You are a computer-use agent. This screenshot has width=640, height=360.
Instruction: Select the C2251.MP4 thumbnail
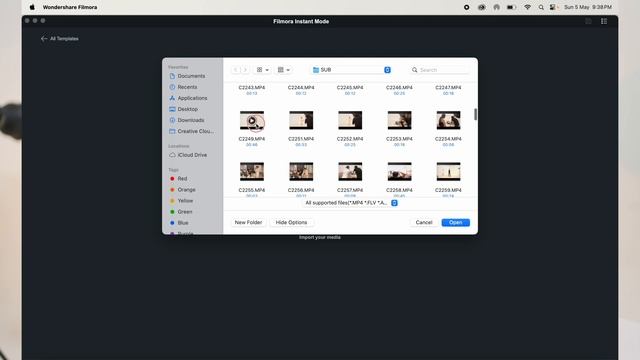pos(301,120)
